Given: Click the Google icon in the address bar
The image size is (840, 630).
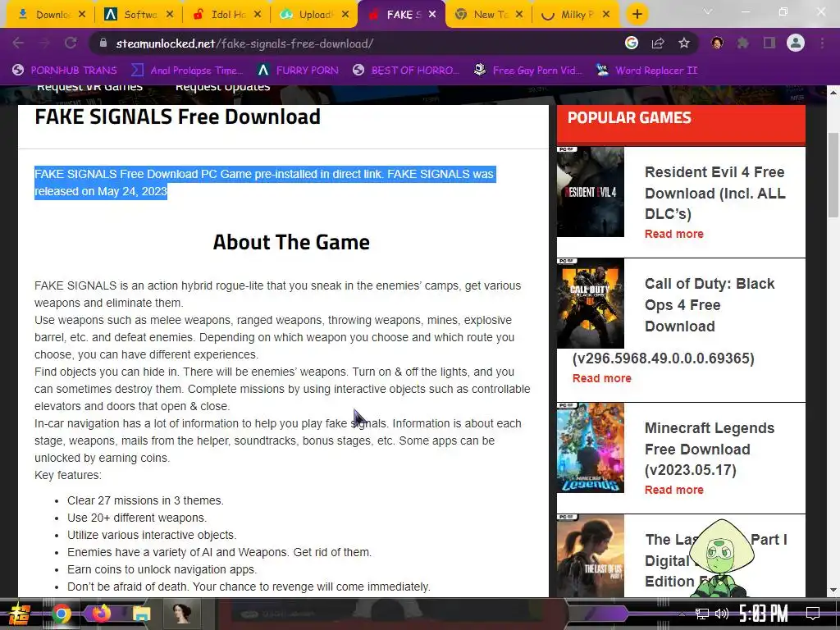Looking at the screenshot, I should pyautogui.click(x=632, y=43).
